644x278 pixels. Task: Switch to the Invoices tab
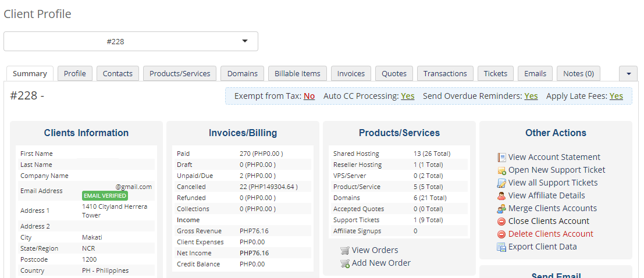(x=351, y=74)
